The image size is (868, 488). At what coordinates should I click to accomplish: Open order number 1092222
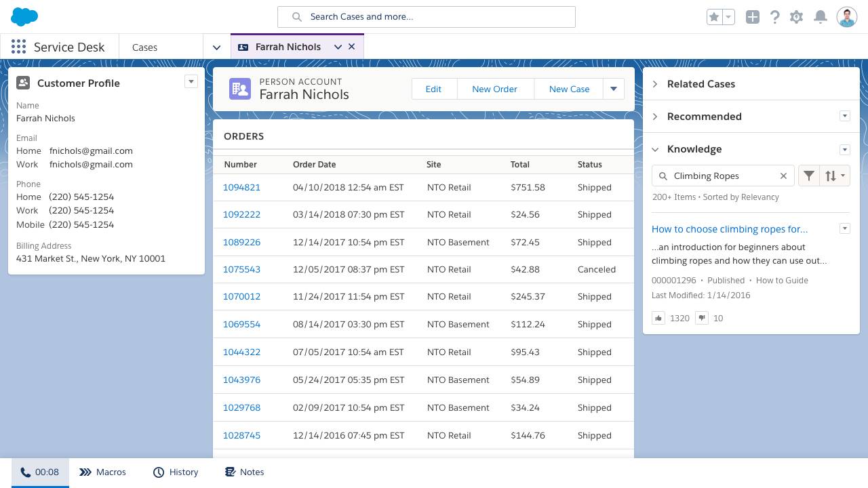(x=241, y=215)
